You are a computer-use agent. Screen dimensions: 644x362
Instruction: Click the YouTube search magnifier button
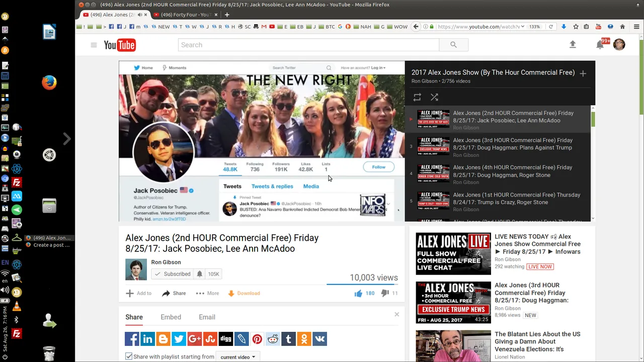pyautogui.click(x=453, y=45)
